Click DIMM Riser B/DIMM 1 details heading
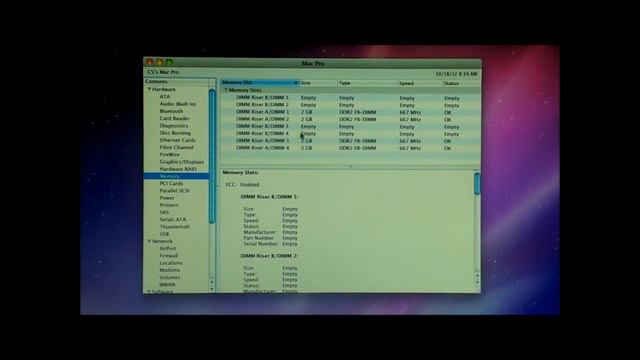This screenshot has width=640, height=360. point(269,197)
